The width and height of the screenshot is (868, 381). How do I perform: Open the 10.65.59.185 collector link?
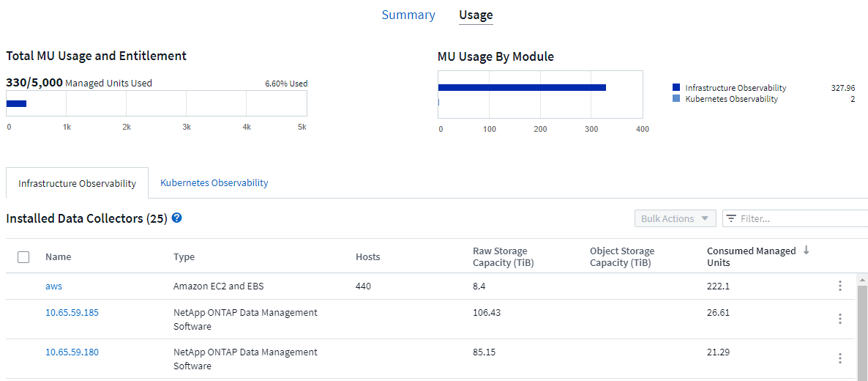point(72,313)
